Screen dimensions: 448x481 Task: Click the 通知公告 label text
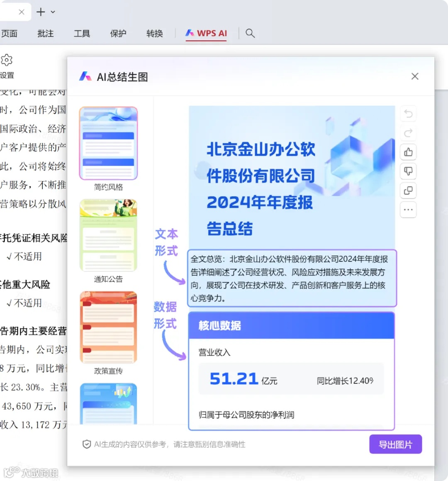tap(108, 279)
